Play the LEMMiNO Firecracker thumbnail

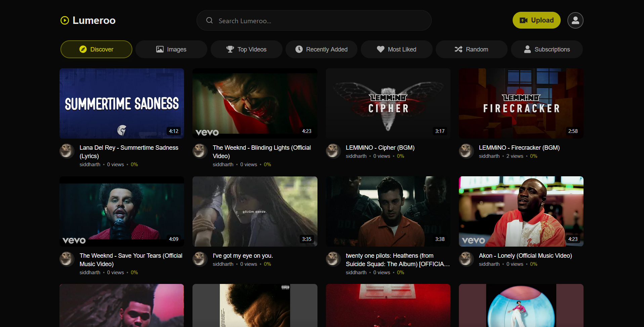coord(521,103)
